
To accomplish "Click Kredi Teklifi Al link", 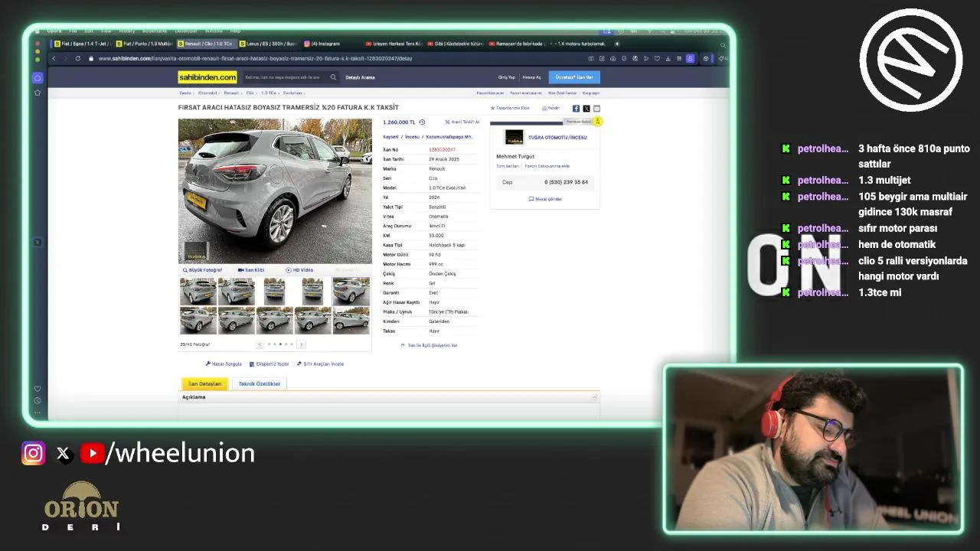I will pyautogui.click(x=462, y=122).
